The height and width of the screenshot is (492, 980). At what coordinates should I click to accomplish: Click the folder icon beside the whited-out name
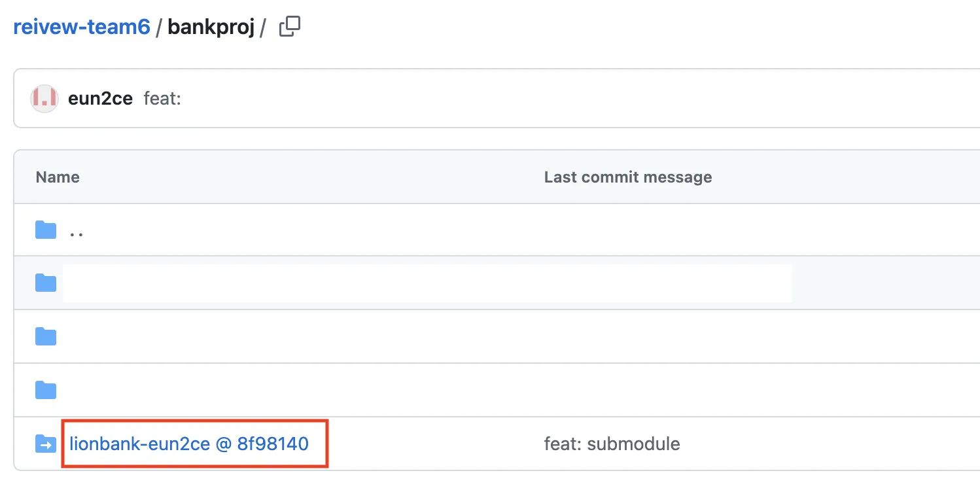(x=46, y=283)
